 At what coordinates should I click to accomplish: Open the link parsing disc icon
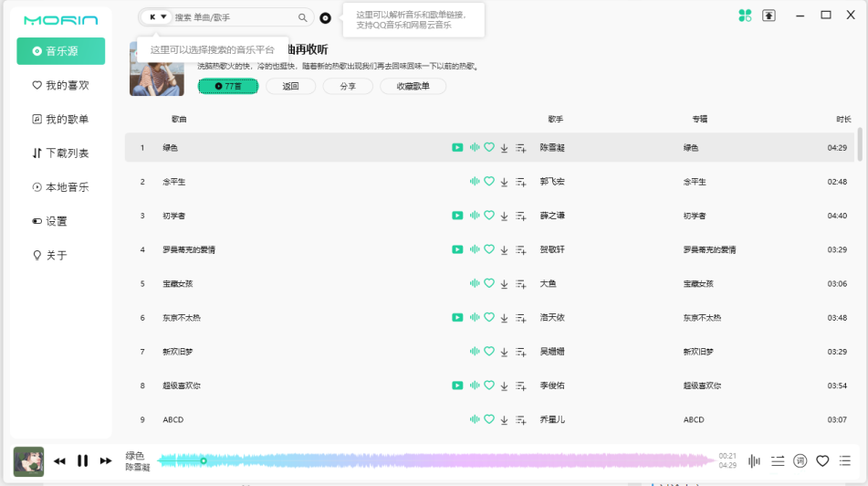[x=326, y=18]
